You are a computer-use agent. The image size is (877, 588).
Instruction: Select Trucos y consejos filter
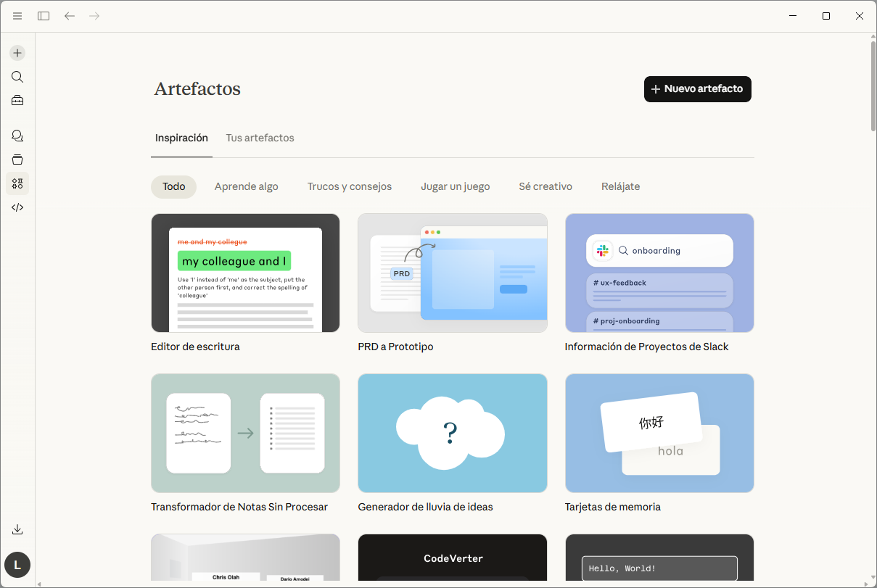[349, 186]
